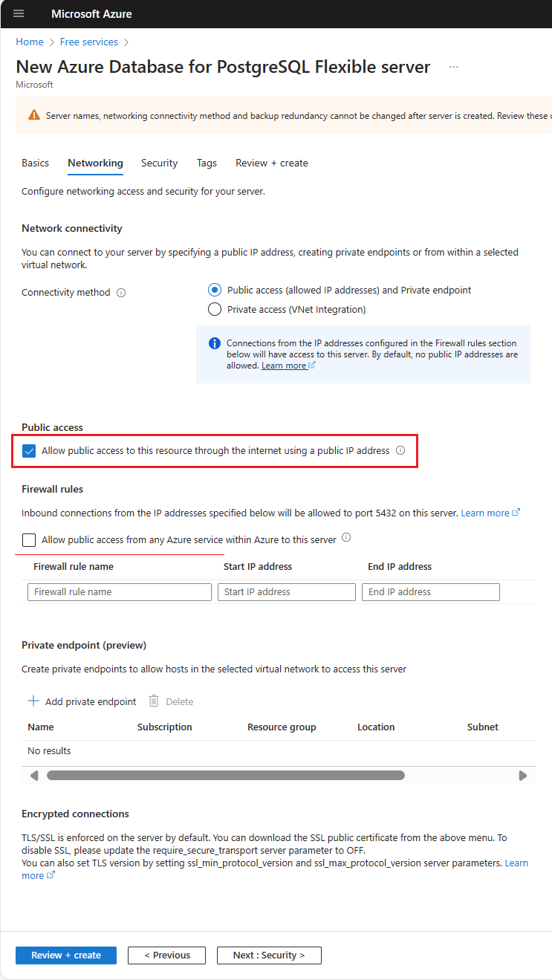Click external-link icon on Encrypted connections Learn more
This screenshot has width=552, height=980.
50,875
